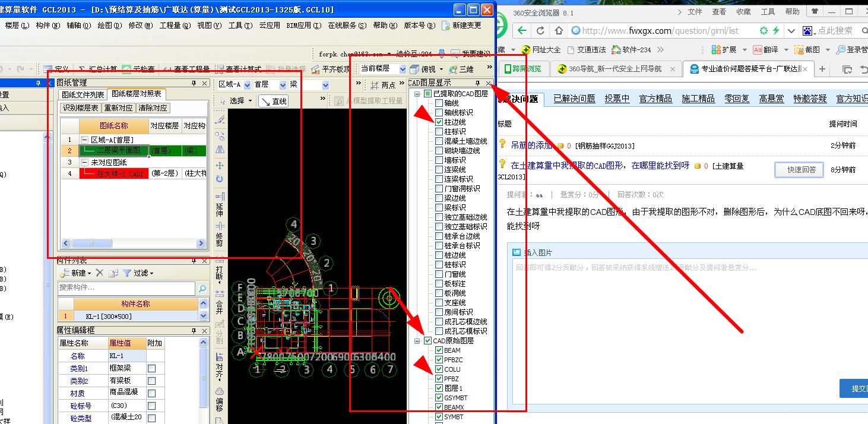Activate the 合并 (merge) tool
This screenshot has width=868, height=424.
click(219, 301)
